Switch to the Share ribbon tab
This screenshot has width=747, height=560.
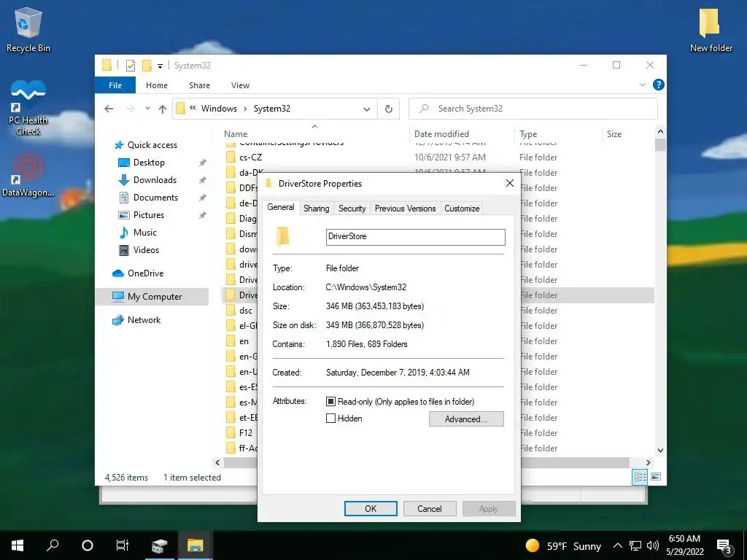199,85
